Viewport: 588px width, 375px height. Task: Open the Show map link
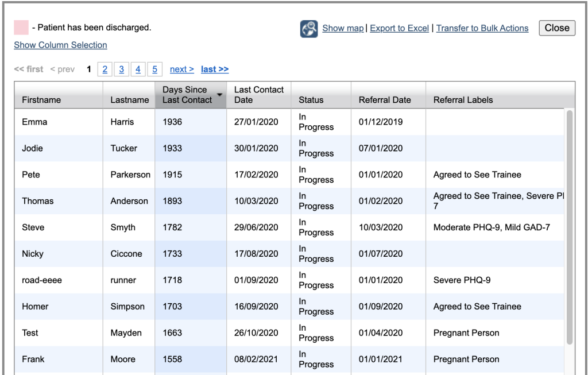point(343,28)
